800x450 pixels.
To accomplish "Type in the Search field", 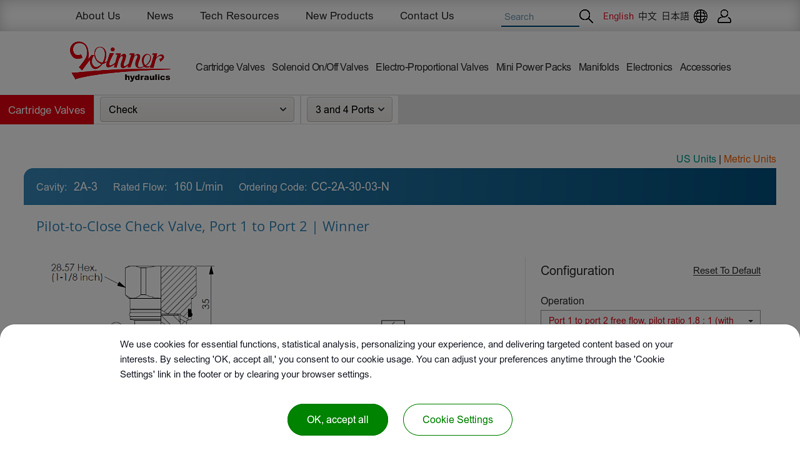I will pos(538,17).
